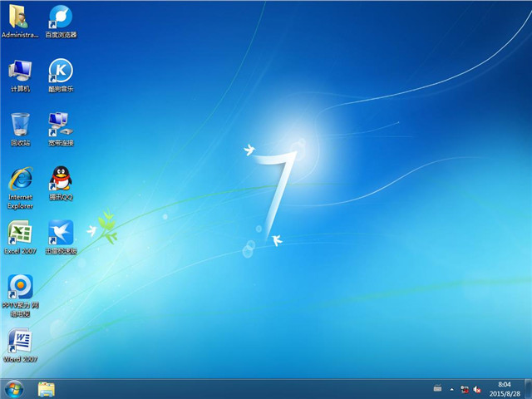
Task: Open the Windows Start menu orb
Action: tap(14, 389)
